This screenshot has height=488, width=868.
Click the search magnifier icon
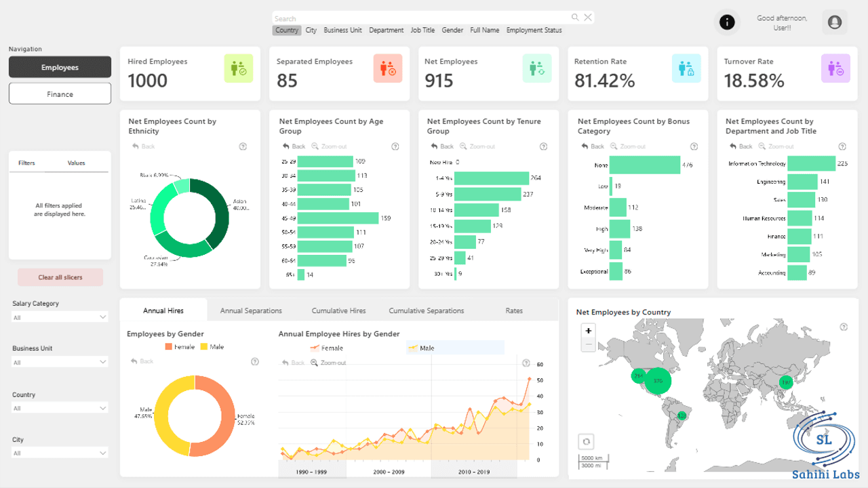pyautogui.click(x=575, y=18)
